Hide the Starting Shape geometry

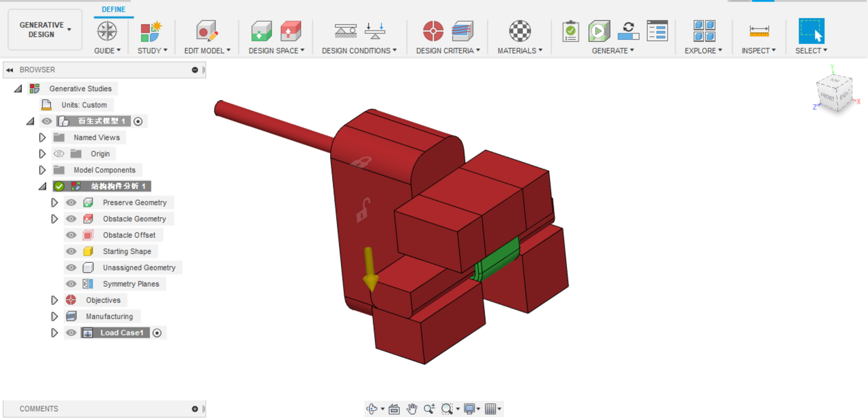click(x=71, y=251)
